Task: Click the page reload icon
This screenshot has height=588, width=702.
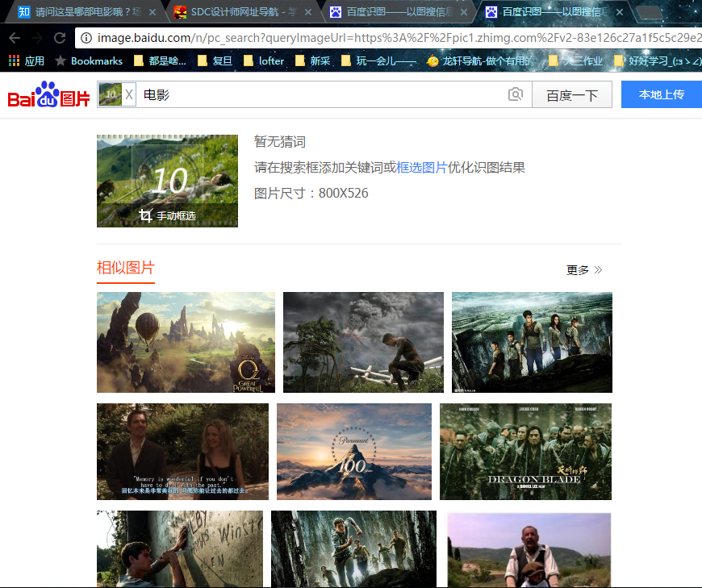Action: (x=58, y=38)
